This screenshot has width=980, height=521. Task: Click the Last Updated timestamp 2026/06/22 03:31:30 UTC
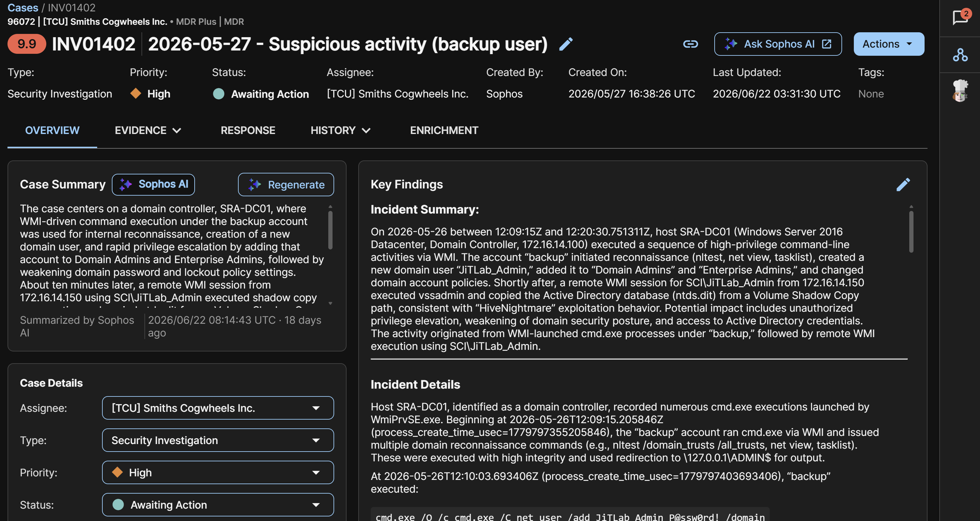point(777,94)
